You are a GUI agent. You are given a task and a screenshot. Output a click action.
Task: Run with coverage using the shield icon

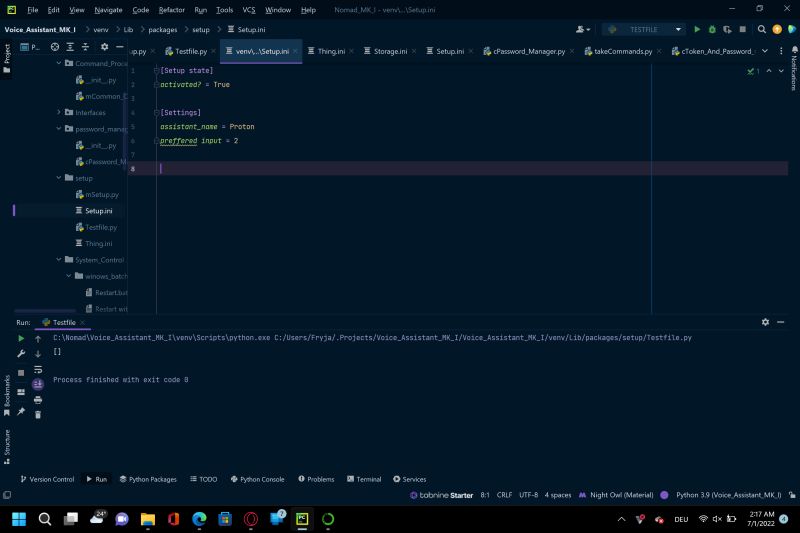[x=727, y=30]
